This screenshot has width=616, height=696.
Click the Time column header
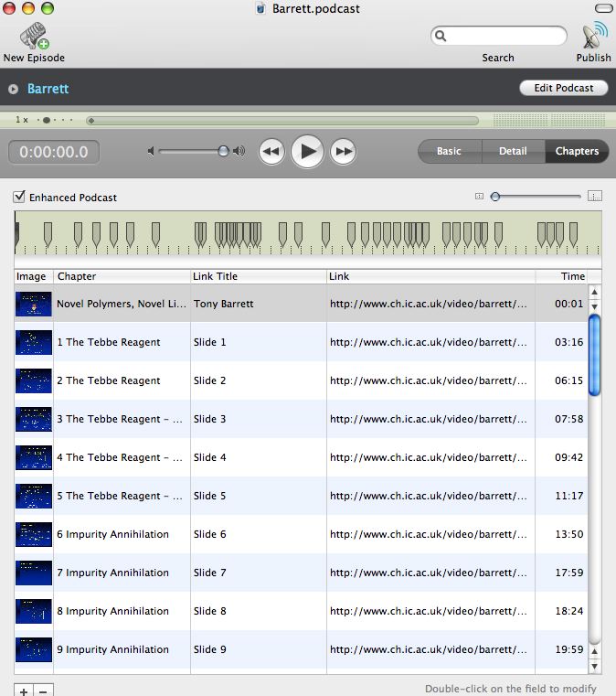point(572,276)
